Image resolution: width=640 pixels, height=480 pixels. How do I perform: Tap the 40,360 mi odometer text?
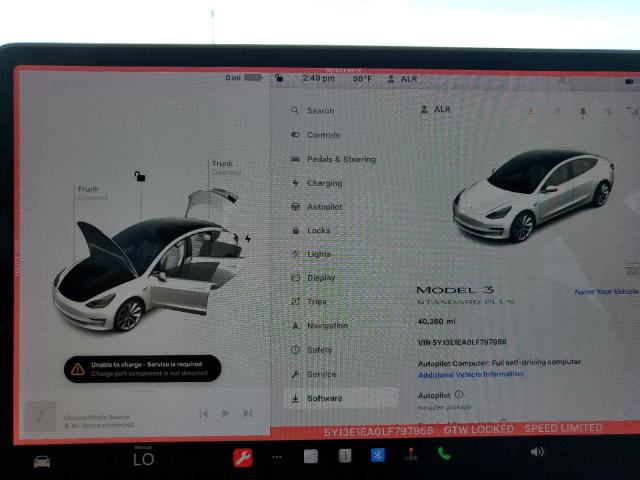[436, 322]
